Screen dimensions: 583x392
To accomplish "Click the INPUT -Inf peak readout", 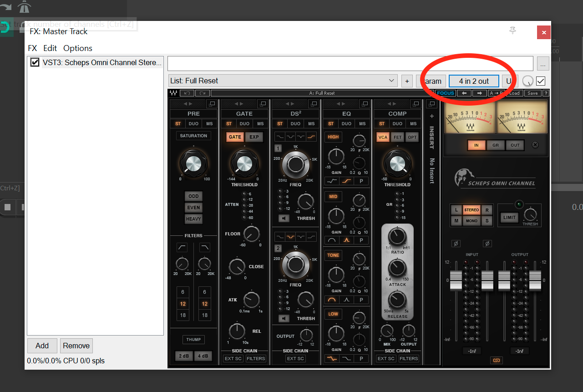I will tap(472, 351).
